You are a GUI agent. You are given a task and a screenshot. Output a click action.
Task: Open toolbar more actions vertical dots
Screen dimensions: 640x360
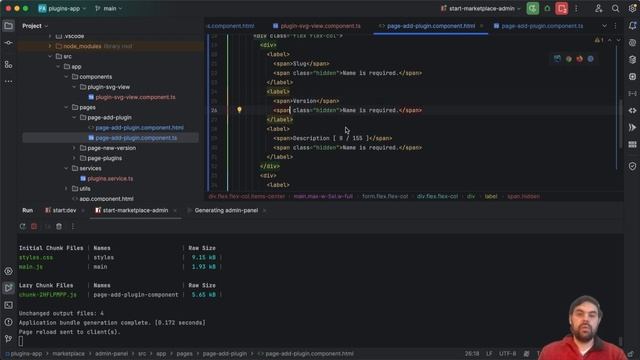(576, 9)
